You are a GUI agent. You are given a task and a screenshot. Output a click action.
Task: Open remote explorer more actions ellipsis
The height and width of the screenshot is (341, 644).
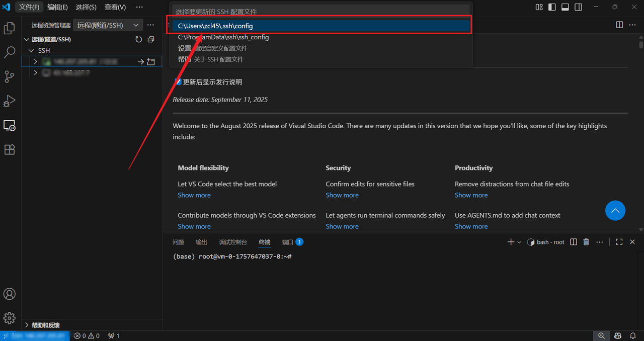point(150,25)
